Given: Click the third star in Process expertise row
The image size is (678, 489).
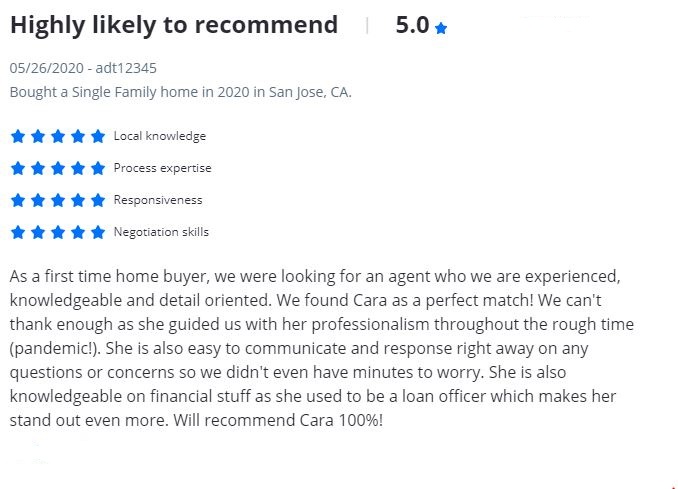Looking at the screenshot, I should (x=57, y=168).
